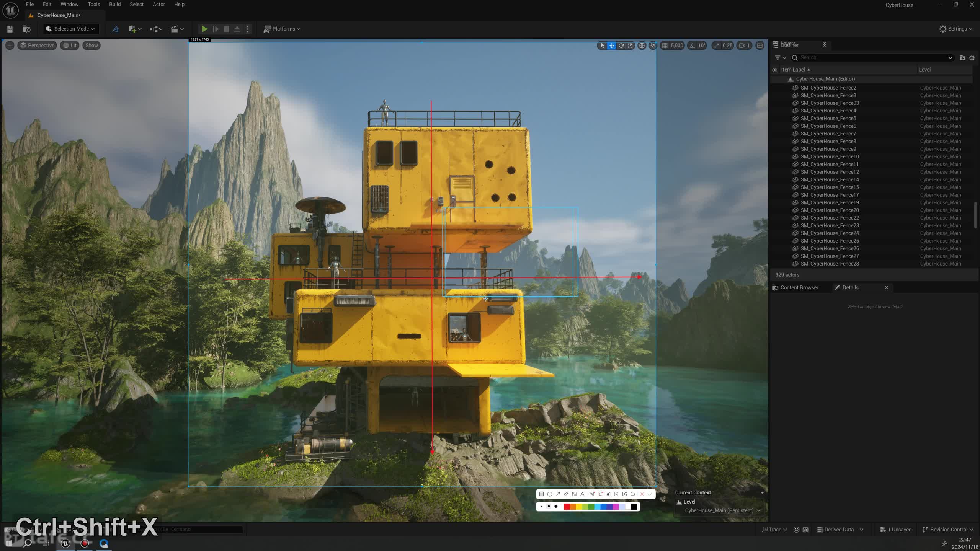Select the text A tool in screenshot toolbar
Image resolution: width=980 pixels, height=551 pixels.
(582, 494)
